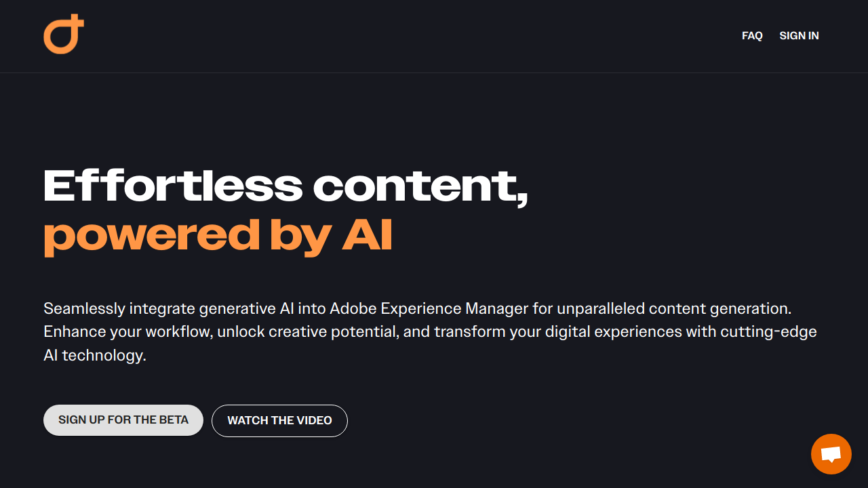Click "Enhance your workflow" in the paragraph
The width and height of the screenshot is (868, 488).
(x=119, y=332)
